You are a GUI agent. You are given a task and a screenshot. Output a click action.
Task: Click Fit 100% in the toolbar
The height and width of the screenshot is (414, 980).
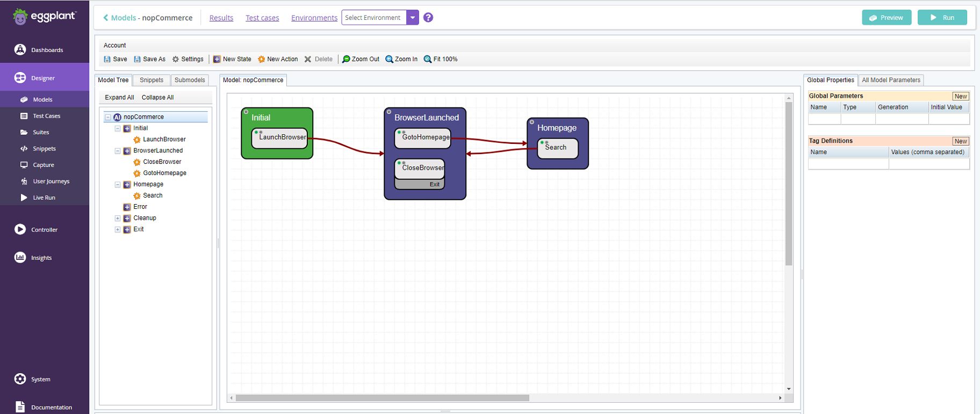[441, 59]
